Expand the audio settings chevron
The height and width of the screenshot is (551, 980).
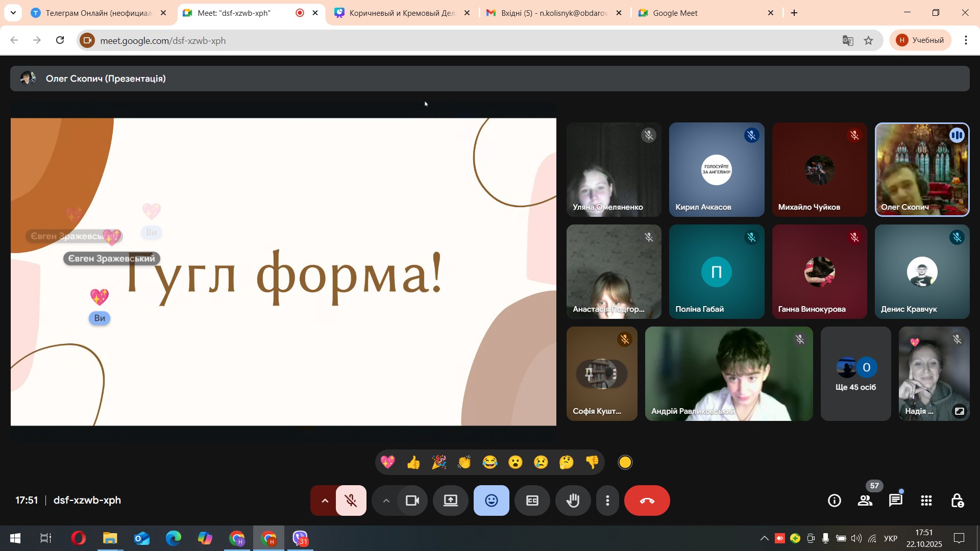click(x=325, y=500)
